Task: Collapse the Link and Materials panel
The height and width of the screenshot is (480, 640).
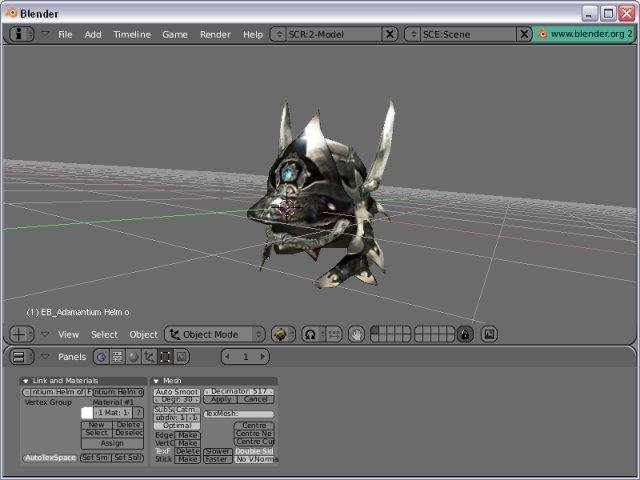Action: point(25,381)
